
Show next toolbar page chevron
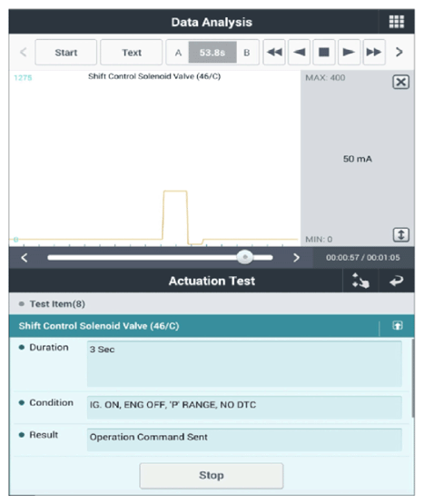pos(399,52)
